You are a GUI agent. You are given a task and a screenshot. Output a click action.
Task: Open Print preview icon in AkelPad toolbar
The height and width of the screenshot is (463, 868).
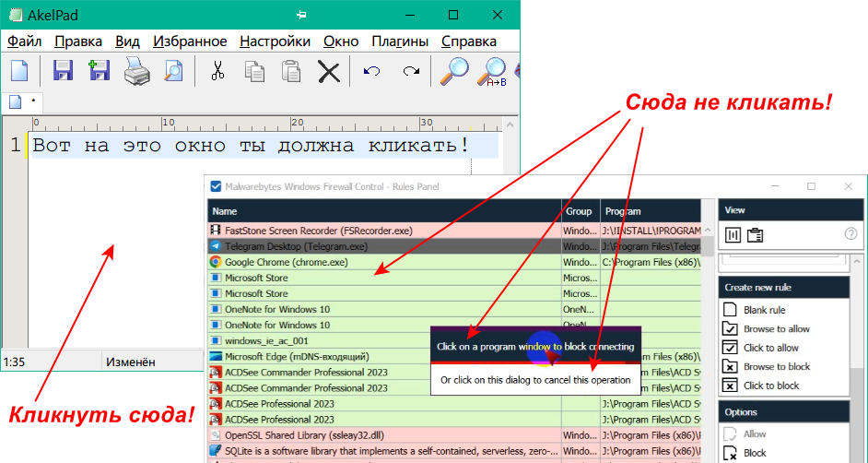pos(173,71)
